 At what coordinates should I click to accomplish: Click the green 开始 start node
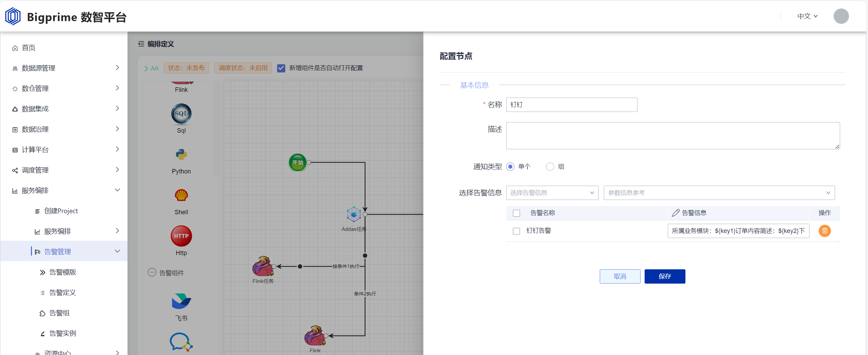coord(297,163)
